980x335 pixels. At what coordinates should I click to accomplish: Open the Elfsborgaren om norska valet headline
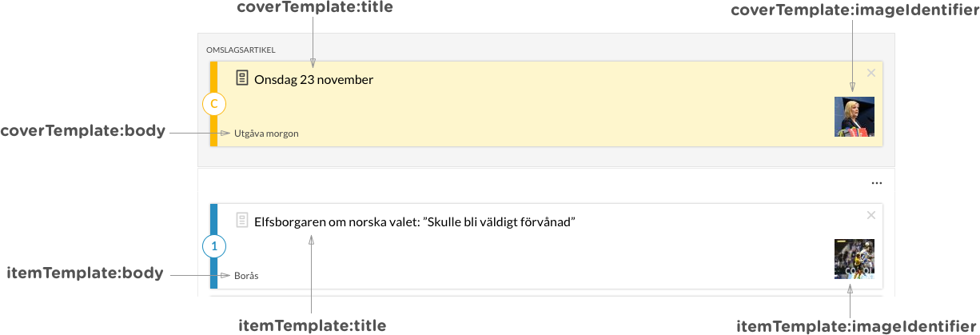coord(415,222)
